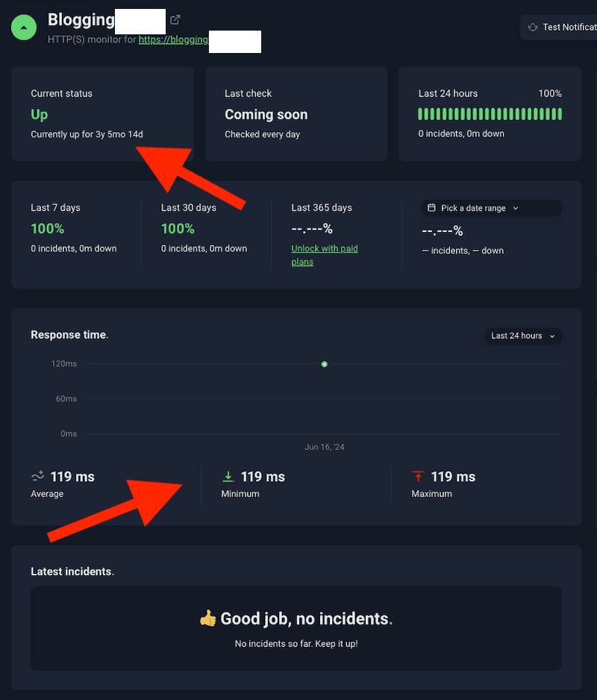This screenshot has height=700, width=597.
Task: Click the external link icon beside the Blogging title
Action: (175, 19)
